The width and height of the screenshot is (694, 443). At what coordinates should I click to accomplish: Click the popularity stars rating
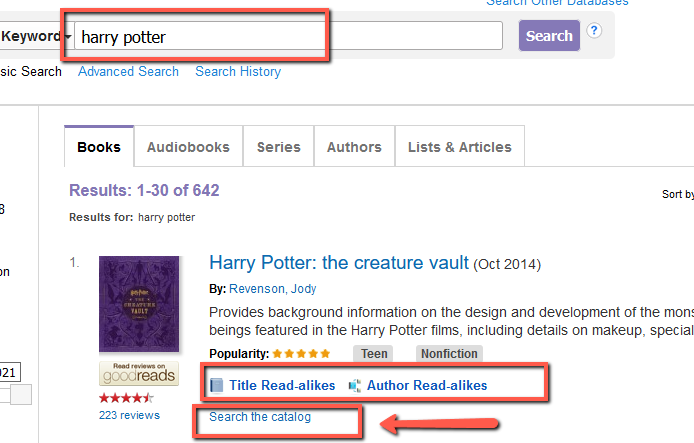[301, 354]
